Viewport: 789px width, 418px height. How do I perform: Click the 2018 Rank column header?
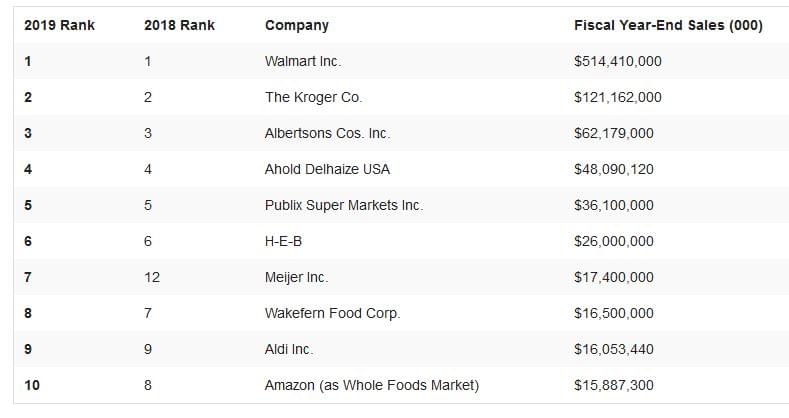tap(180, 25)
